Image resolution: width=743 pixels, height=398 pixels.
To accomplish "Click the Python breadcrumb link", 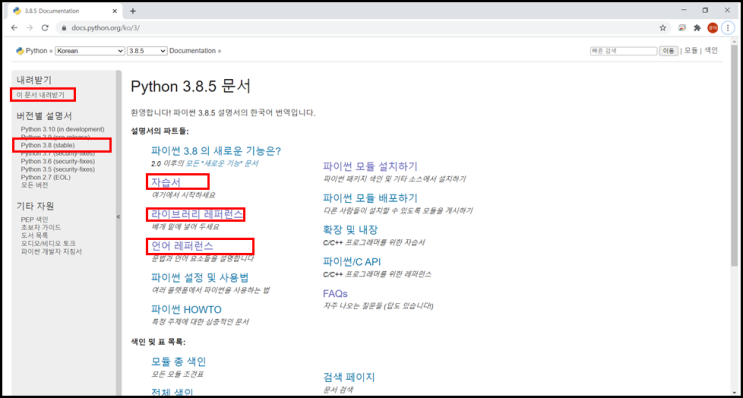I will tap(36, 51).
